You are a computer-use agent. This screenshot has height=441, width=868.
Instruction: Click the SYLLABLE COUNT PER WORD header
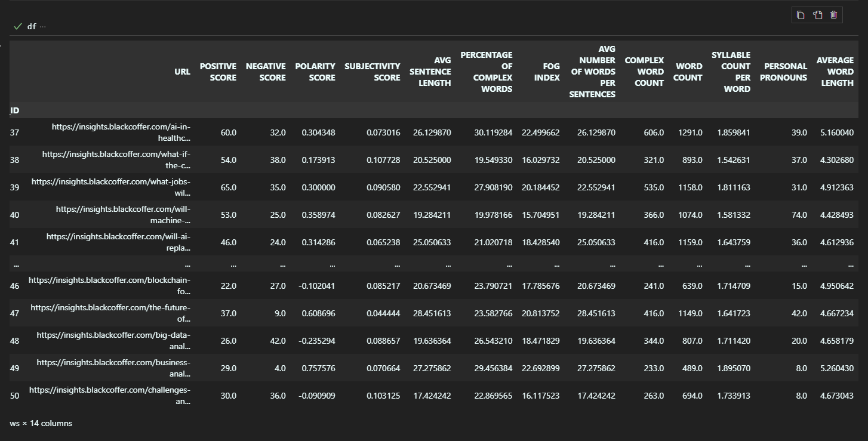(731, 72)
